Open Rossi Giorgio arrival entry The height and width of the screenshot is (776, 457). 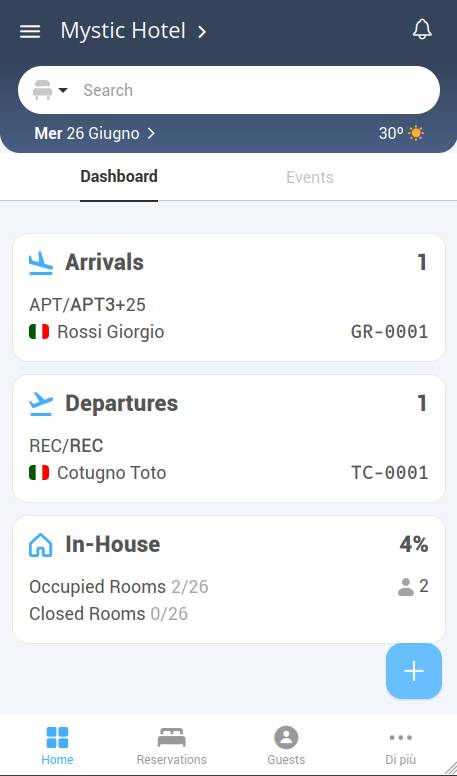coord(229,332)
